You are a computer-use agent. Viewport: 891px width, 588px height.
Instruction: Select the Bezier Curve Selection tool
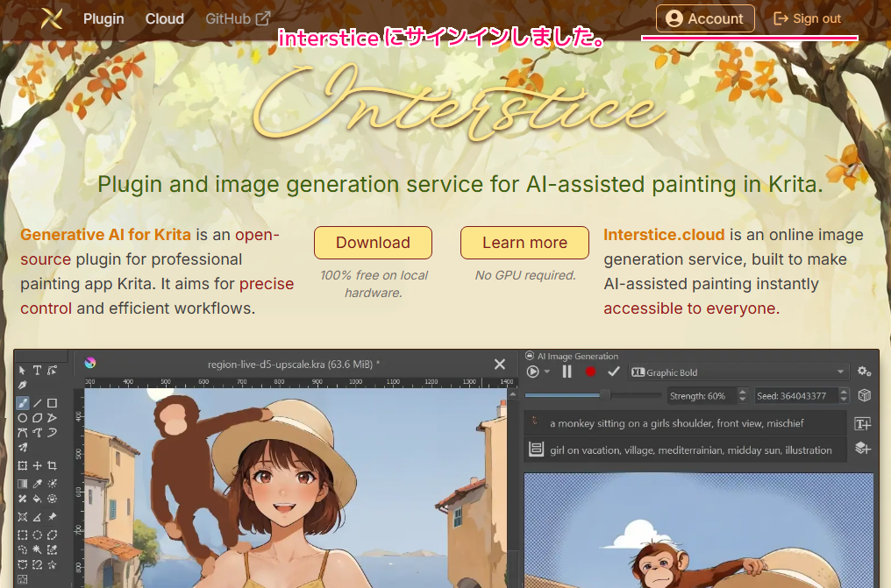(x=22, y=564)
